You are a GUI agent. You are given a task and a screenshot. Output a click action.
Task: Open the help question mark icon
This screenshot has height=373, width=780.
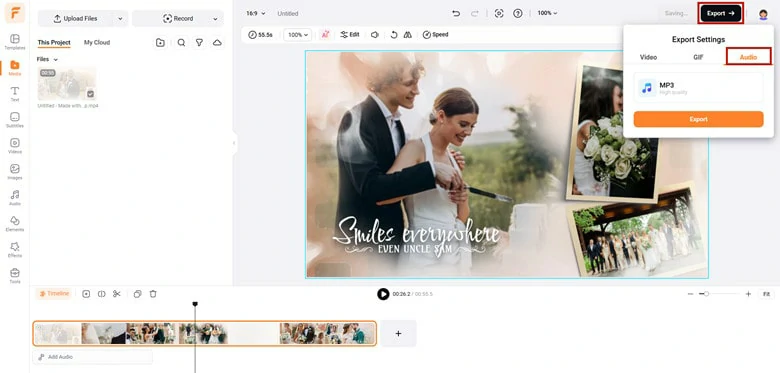click(x=517, y=13)
